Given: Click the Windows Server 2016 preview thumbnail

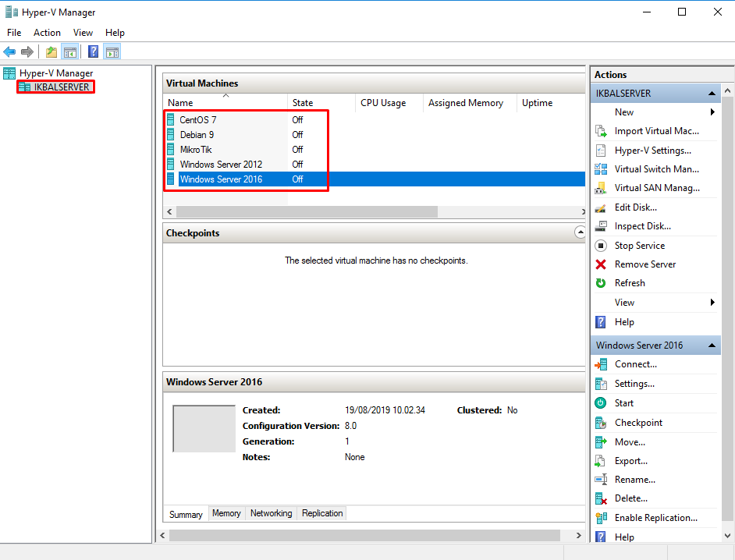Looking at the screenshot, I should 204,429.
